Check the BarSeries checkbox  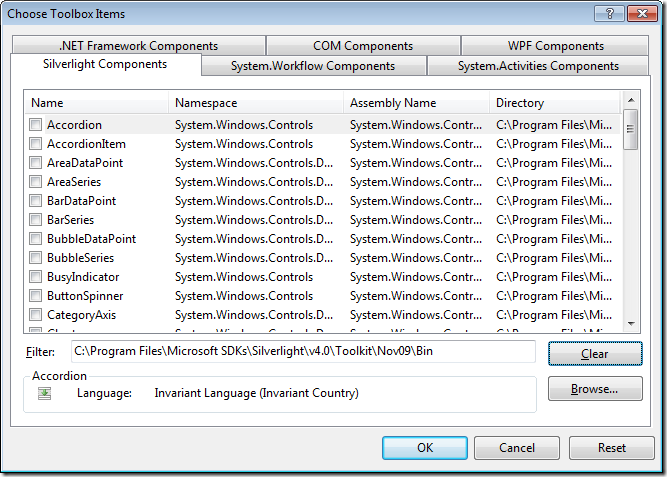[x=35, y=220]
